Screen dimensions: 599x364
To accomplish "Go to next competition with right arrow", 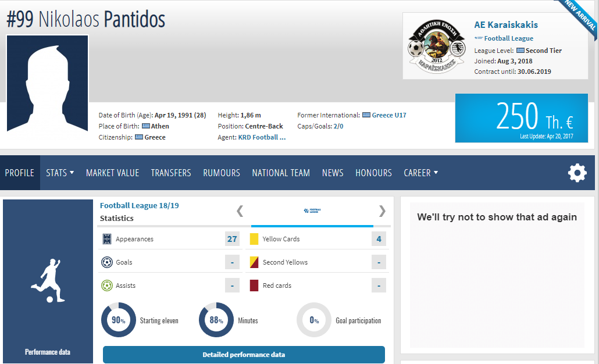I will click(382, 211).
